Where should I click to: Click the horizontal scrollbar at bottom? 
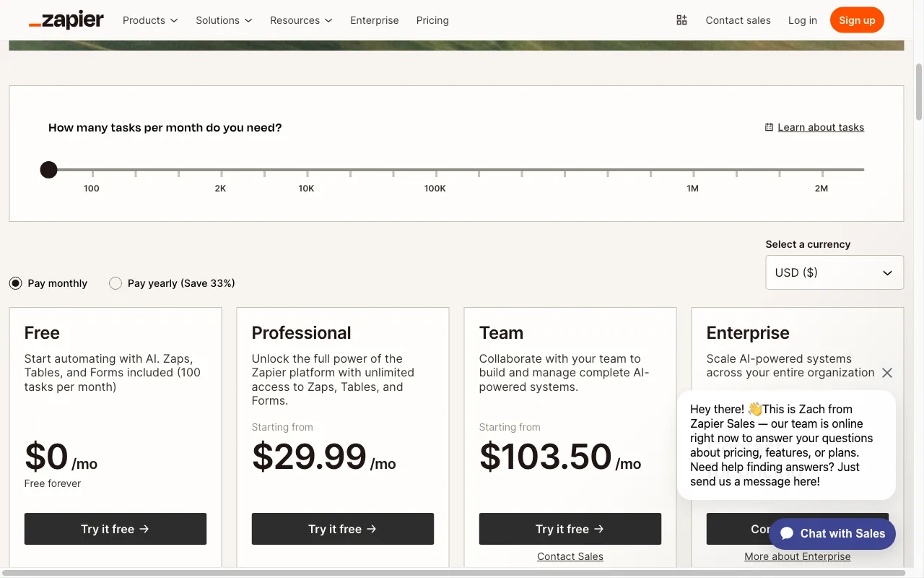tap(453, 573)
